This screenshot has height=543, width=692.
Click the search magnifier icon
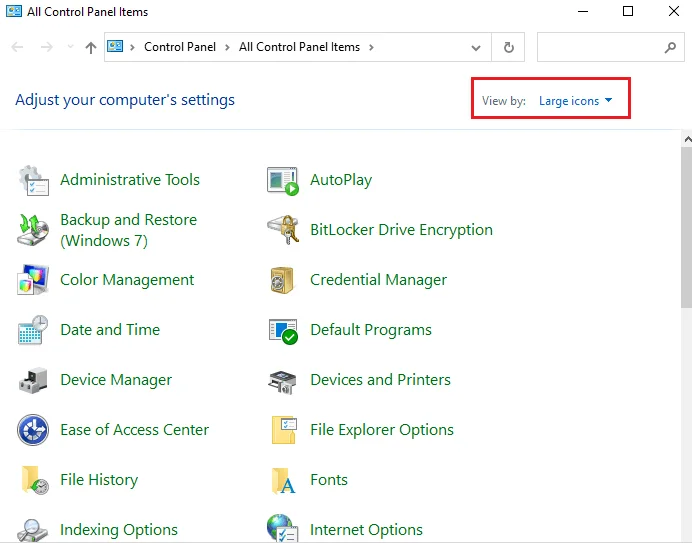pyautogui.click(x=670, y=47)
